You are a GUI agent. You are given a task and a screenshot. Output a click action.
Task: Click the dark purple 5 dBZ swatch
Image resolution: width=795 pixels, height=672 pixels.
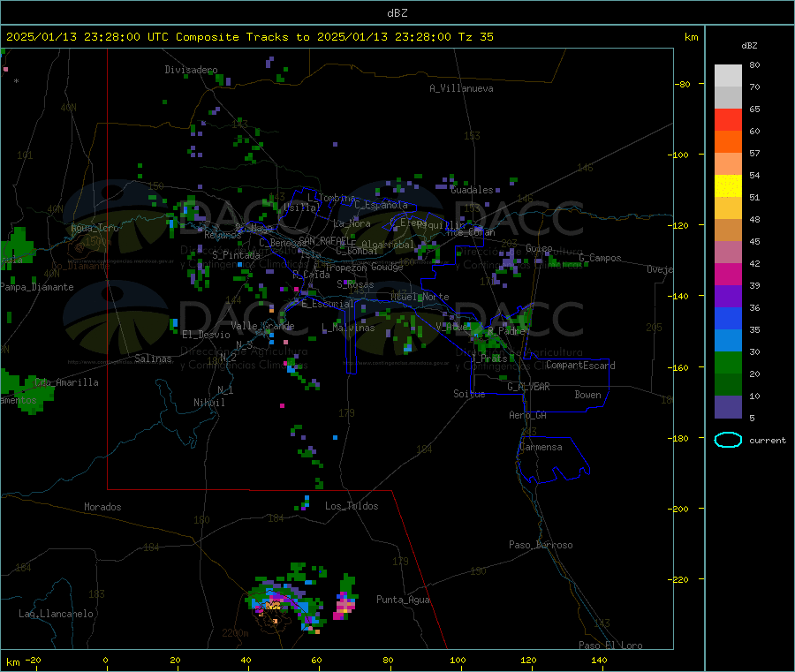[728, 407]
